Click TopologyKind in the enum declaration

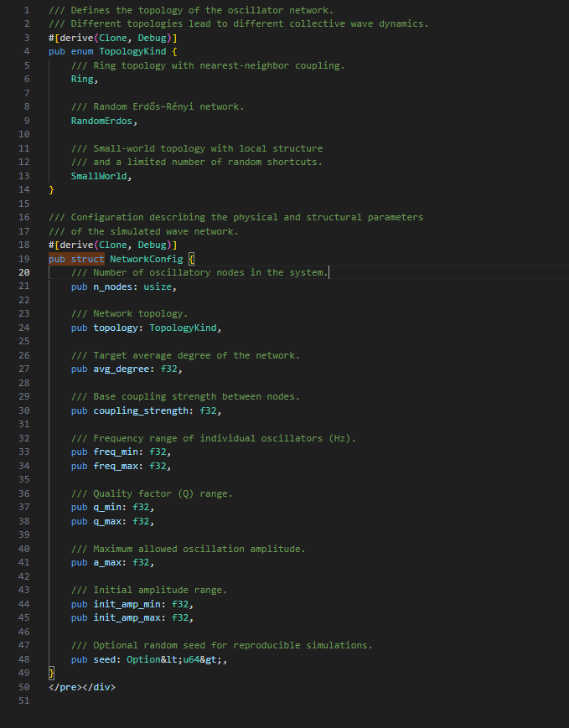point(132,52)
